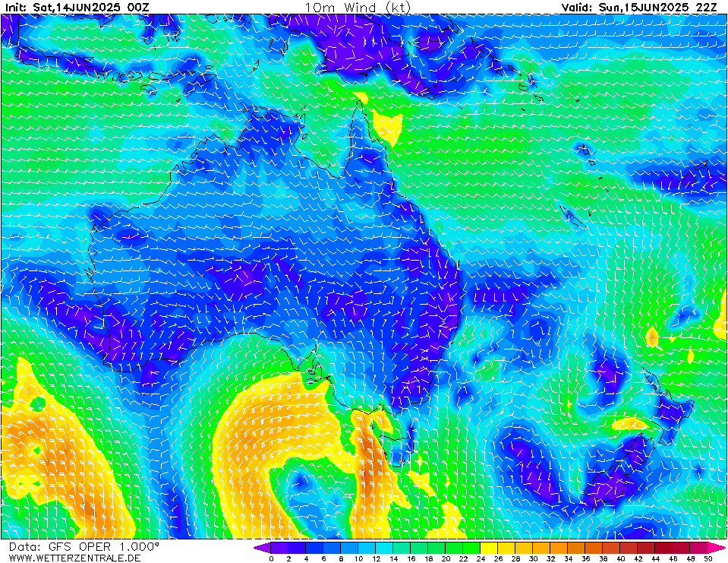Screen dimensions: 728x563
Task: Pick the violet 0–2 kt legend swatch
Action: coord(279,548)
